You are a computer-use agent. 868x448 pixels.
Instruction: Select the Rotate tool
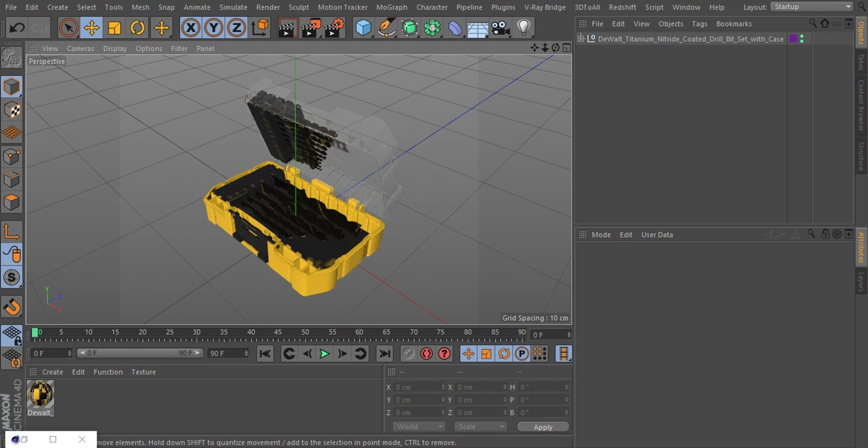coord(137,28)
